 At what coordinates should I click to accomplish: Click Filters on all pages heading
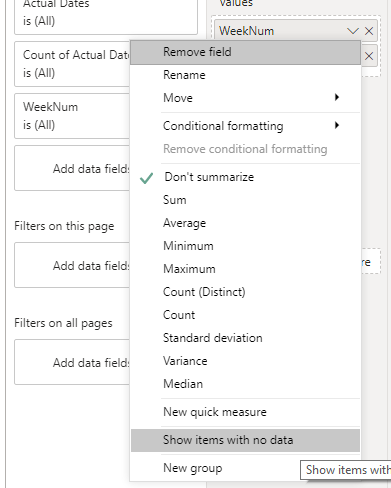point(63,323)
